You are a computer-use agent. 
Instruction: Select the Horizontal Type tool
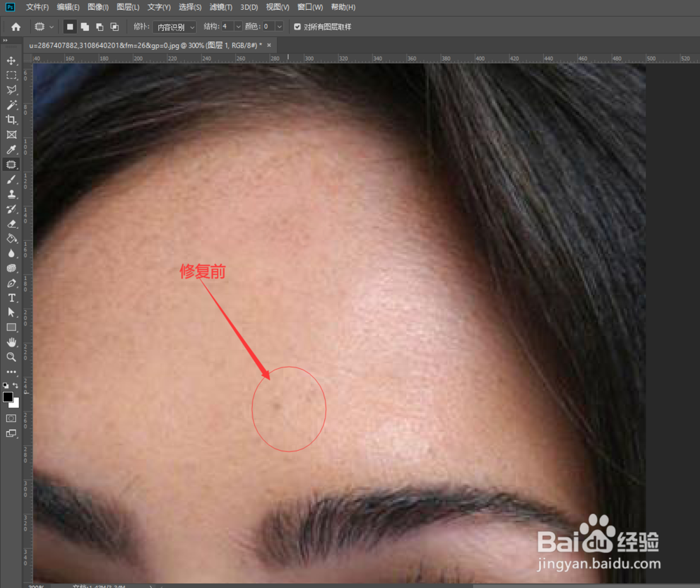coord(11,297)
